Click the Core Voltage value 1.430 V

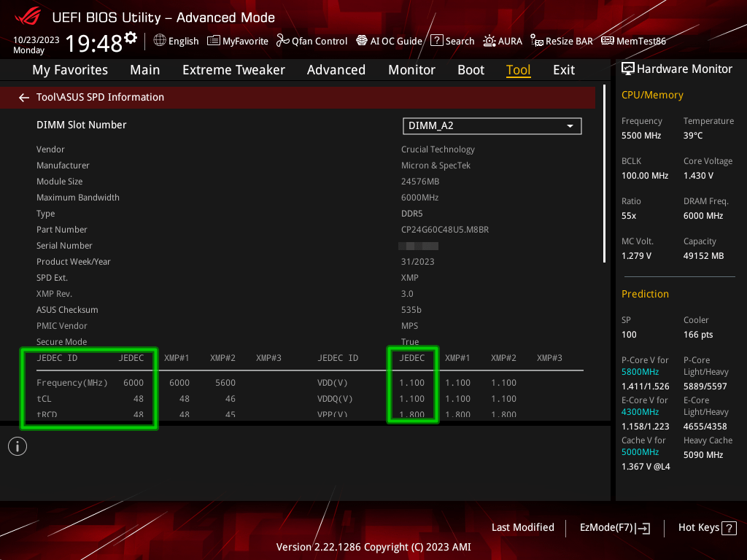[698, 176]
